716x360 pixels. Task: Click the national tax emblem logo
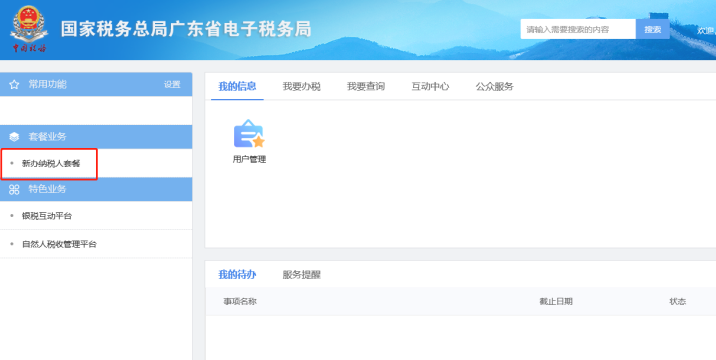pos(29,29)
